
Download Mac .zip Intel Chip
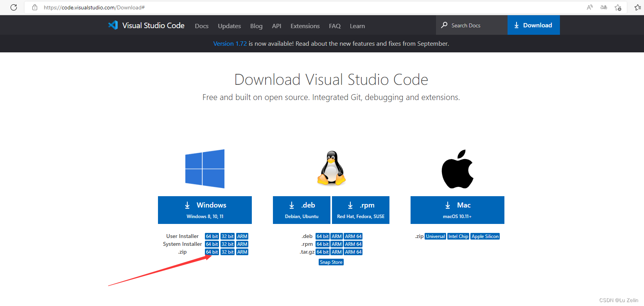[x=458, y=236]
